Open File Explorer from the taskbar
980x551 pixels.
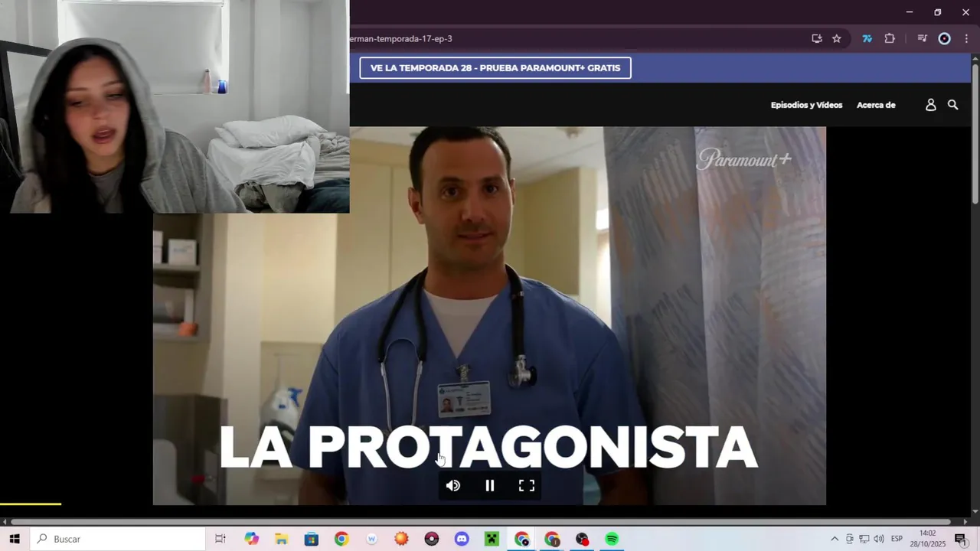click(282, 539)
